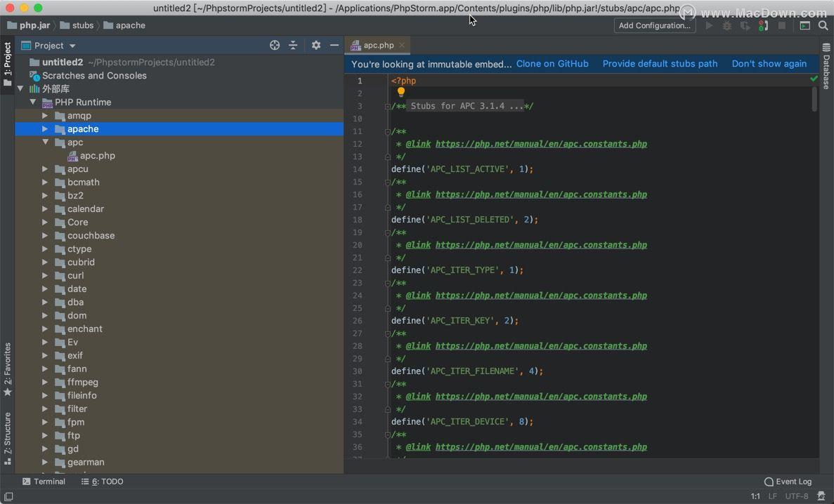Click the yellow light bulb intention icon
This screenshot has height=504, width=834.
[401, 92]
